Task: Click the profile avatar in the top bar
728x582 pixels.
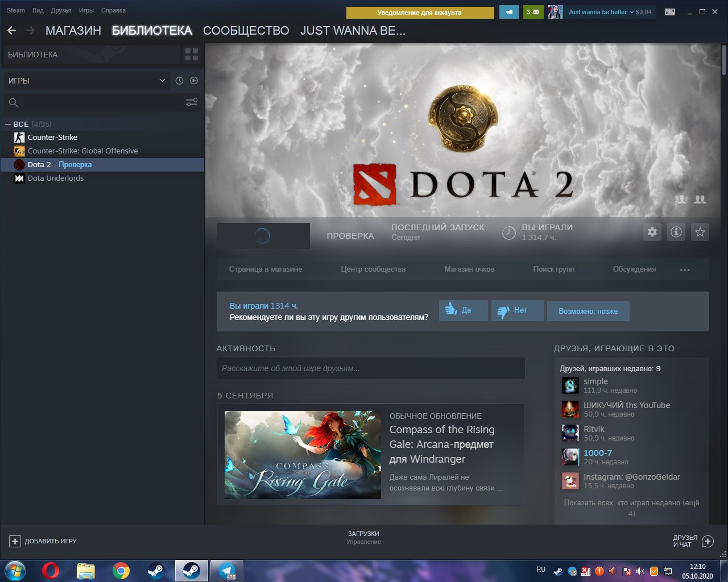Action: (x=555, y=12)
